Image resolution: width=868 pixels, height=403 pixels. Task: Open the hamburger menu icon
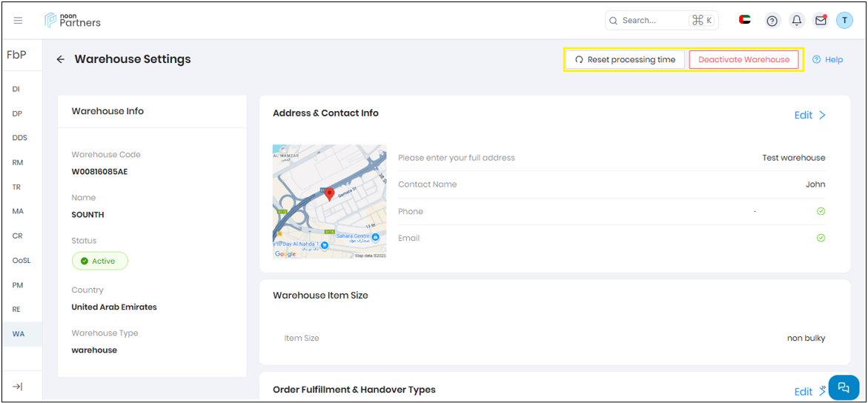(x=19, y=21)
